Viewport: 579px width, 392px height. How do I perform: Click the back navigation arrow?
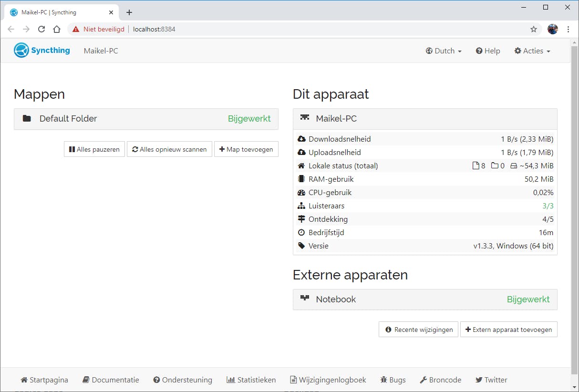click(11, 29)
